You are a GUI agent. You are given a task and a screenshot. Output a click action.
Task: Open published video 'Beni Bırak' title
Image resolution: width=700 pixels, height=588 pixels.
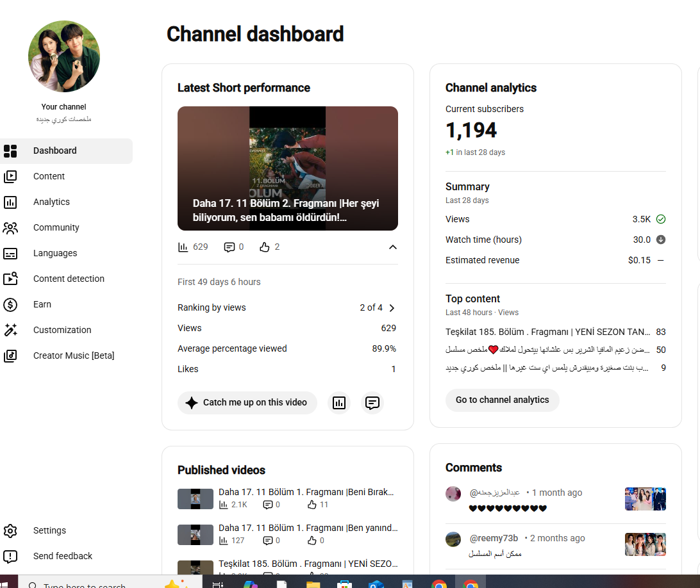click(306, 492)
